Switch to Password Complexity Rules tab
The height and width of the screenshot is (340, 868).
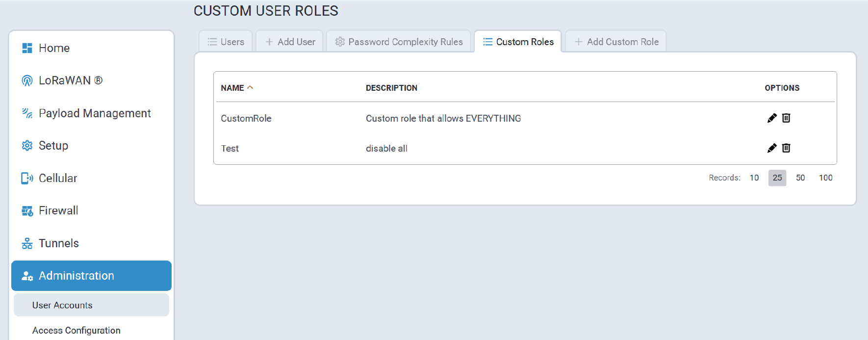point(399,42)
